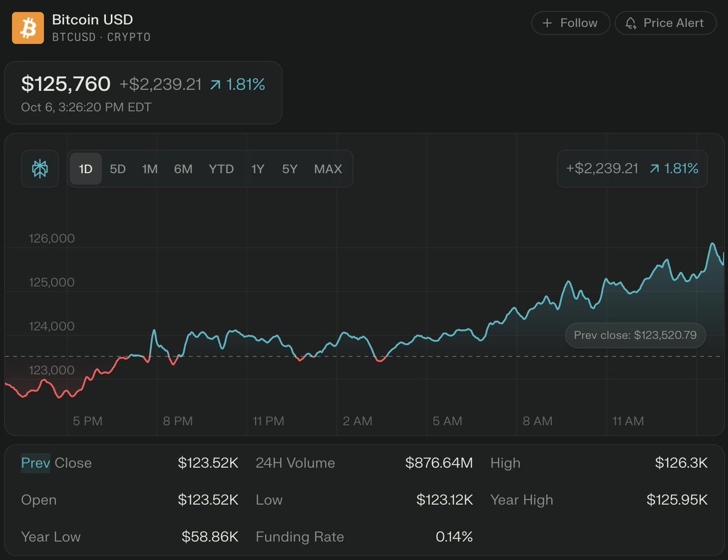
Task: Show the MAX price history
Action: point(328,169)
